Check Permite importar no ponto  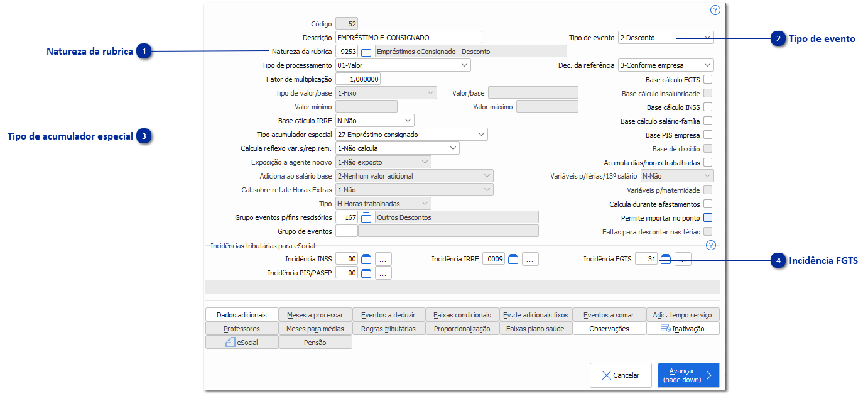(x=708, y=218)
